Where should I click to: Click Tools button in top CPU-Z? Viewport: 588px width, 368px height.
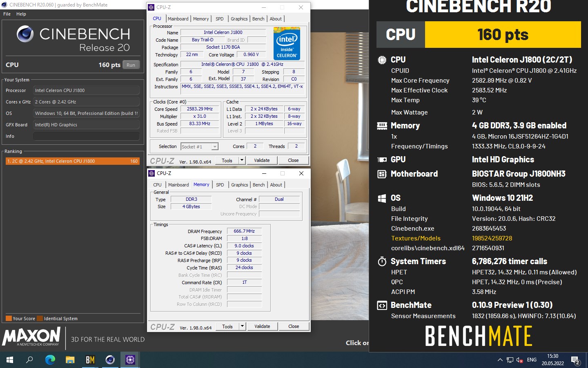[x=227, y=160]
